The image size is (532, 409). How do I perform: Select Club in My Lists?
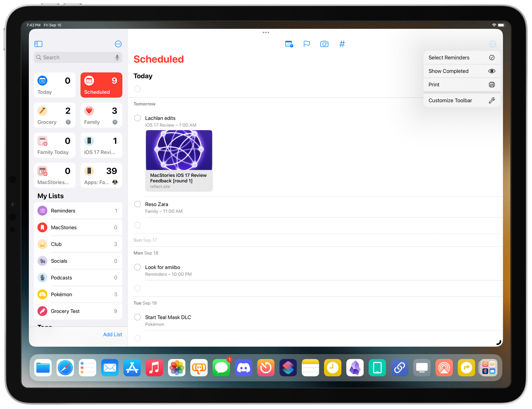[x=78, y=244]
